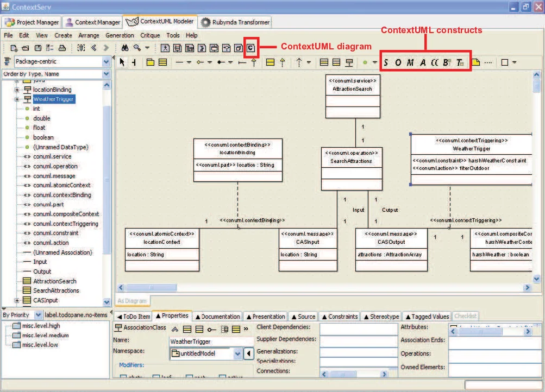Select the Operation (O) construct tool

pos(398,62)
